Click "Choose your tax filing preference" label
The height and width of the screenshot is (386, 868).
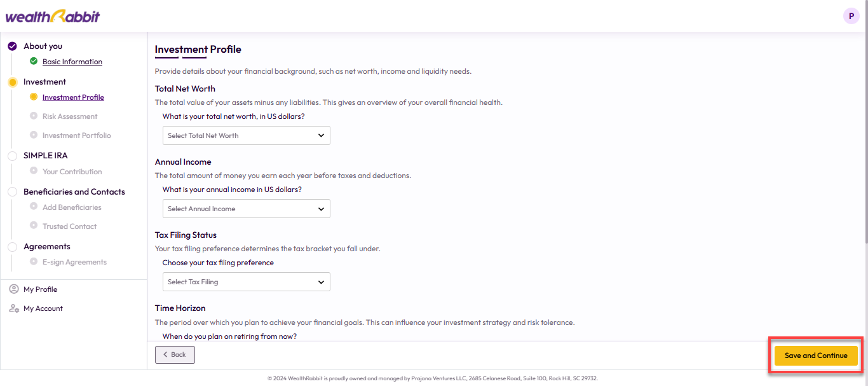tap(218, 263)
